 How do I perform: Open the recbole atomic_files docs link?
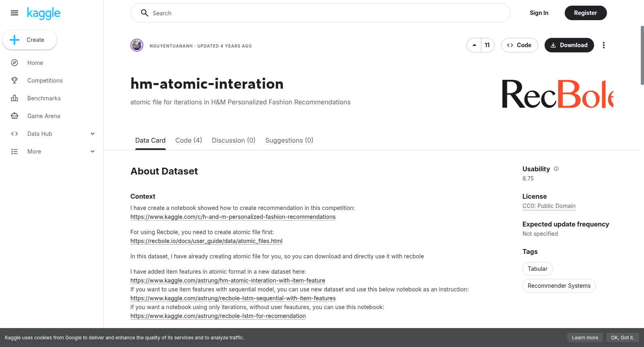(206, 241)
